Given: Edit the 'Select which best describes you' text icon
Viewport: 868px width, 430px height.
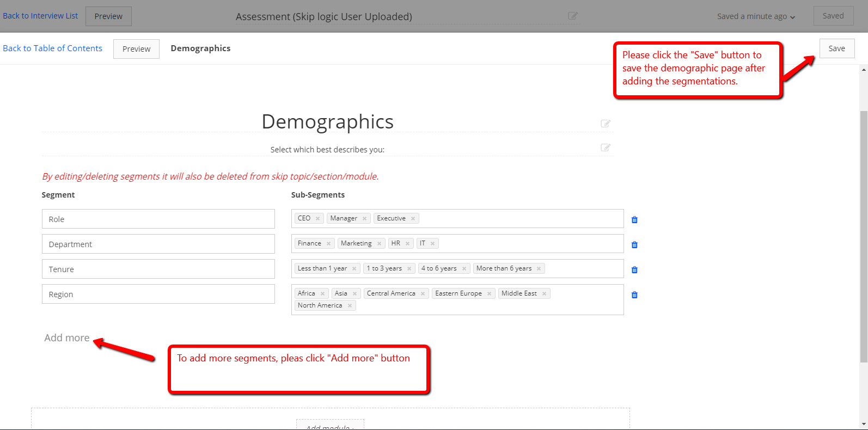Looking at the screenshot, I should click(x=606, y=148).
